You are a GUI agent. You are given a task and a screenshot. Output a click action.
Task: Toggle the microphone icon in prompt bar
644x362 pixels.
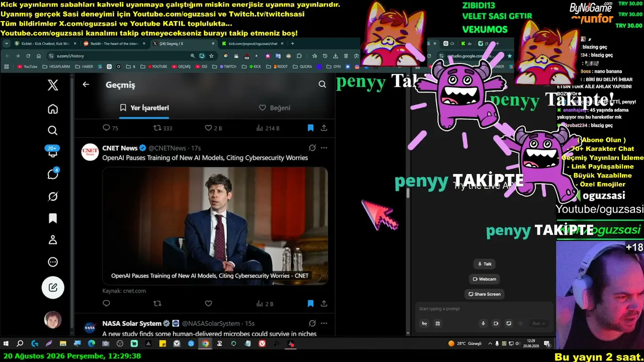click(x=483, y=323)
